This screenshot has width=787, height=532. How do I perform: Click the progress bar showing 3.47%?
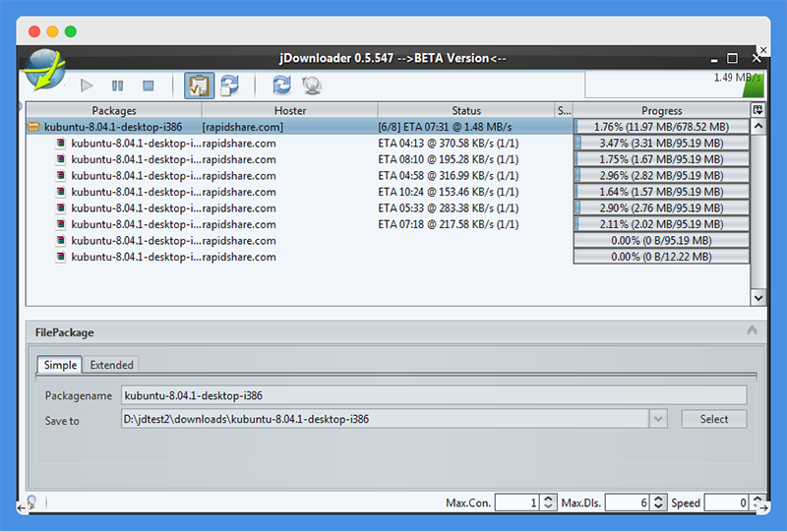click(x=661, y=143)
